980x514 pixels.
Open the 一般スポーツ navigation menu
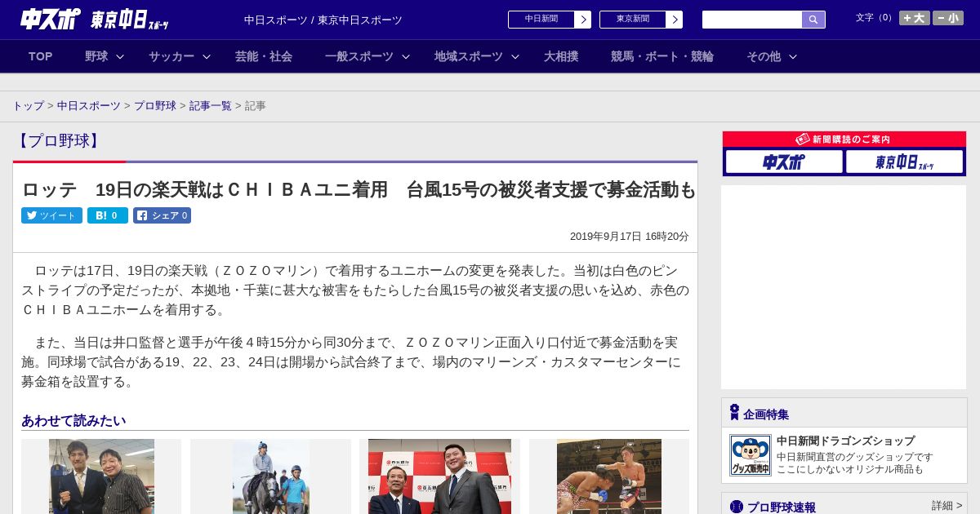coord(359,56)
